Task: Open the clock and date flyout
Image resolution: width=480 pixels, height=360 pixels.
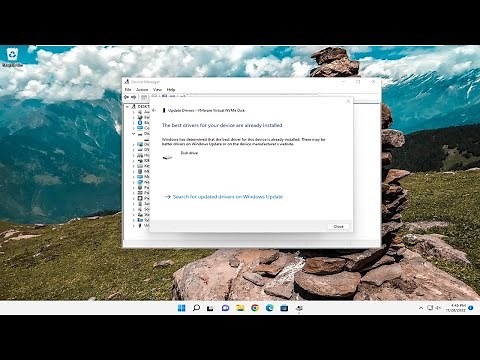Action: pos(456,308)
